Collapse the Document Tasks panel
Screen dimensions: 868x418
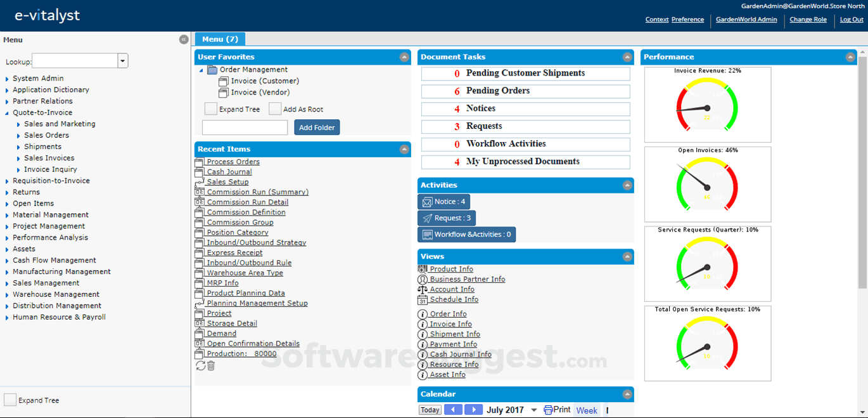pyautogui.click(x=626, y=56)
